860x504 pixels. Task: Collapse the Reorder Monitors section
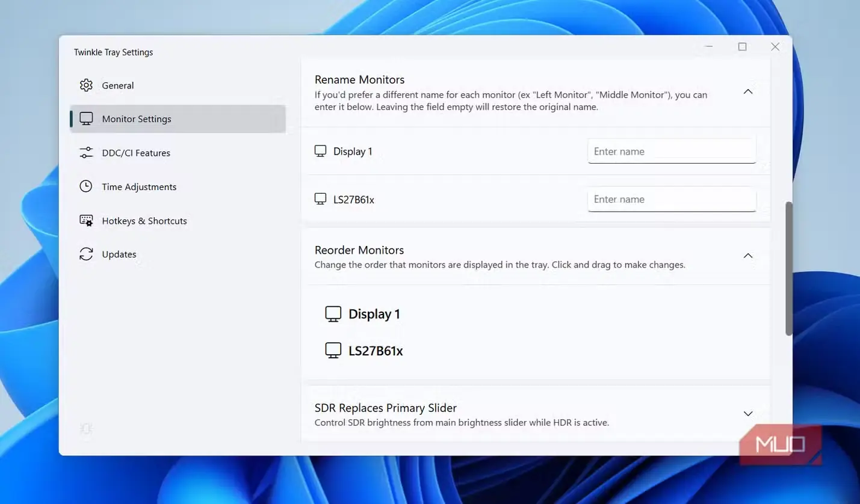(x=748, y=256)
